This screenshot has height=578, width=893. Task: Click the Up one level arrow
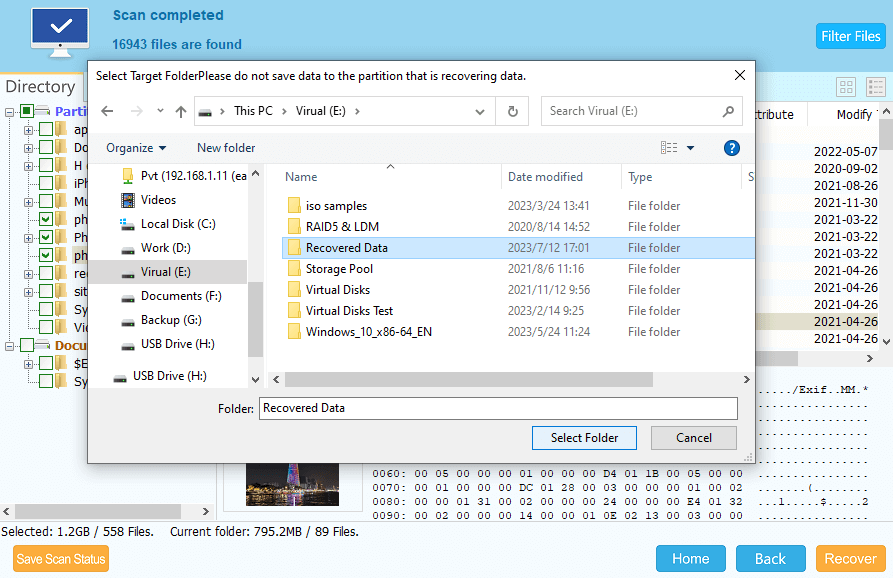[181, 112]
